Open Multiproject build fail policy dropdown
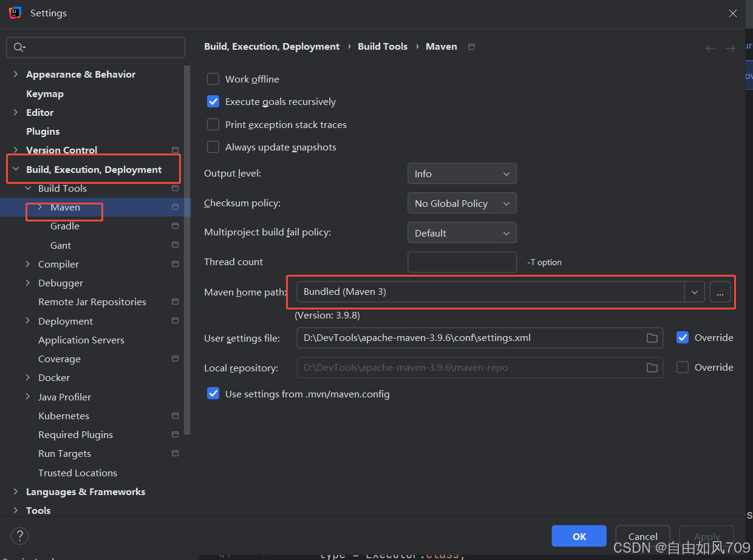Screen dimensions: 753x560 click(462, 233)
